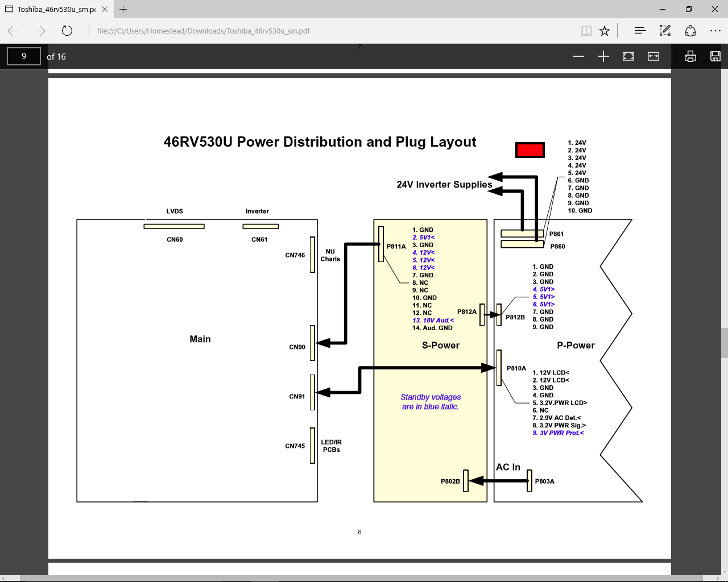Refresh the current PDF page
Viewport: 728px width, 582px height.
67,31
